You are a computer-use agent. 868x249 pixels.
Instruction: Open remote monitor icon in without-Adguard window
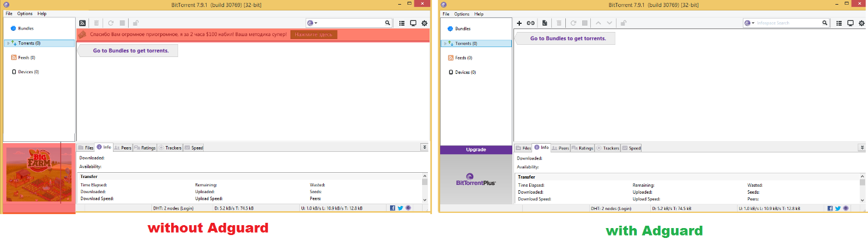413,23
